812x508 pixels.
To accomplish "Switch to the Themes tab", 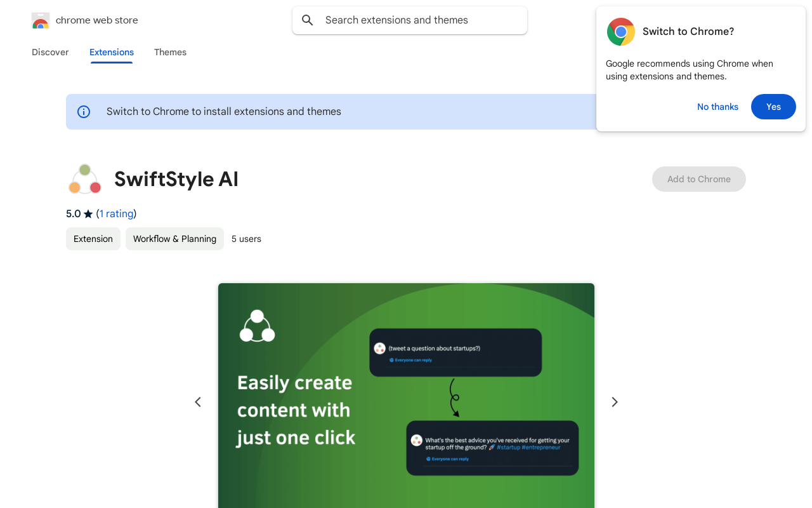I will click(x=170, y=52).
